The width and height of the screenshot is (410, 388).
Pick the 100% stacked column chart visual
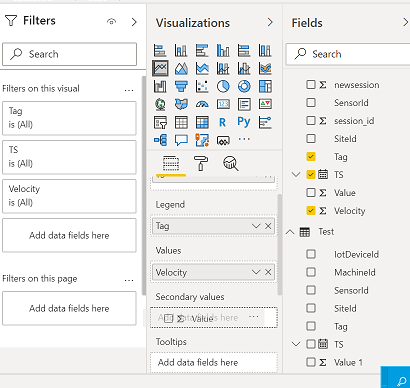click(265, 50)
